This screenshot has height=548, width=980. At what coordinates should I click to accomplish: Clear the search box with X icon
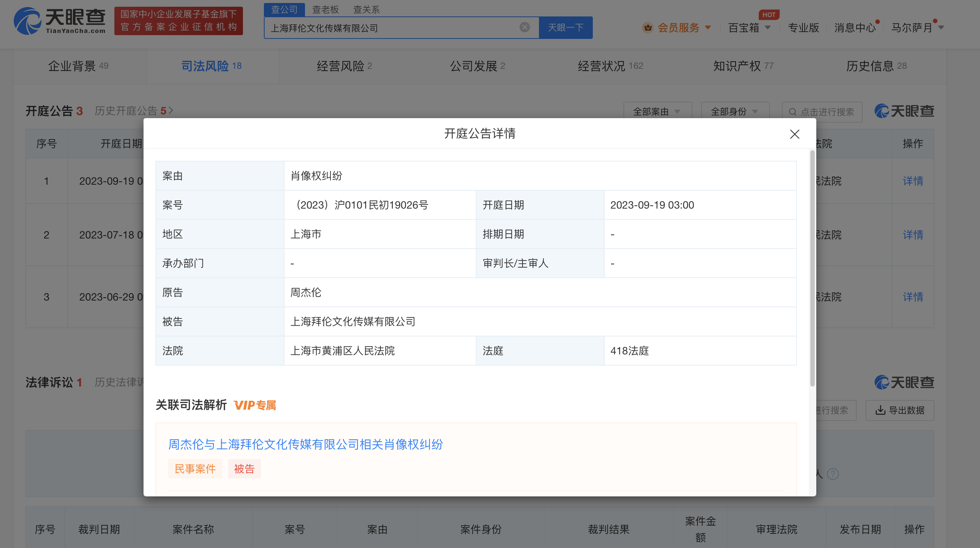[x=525, y=27]
